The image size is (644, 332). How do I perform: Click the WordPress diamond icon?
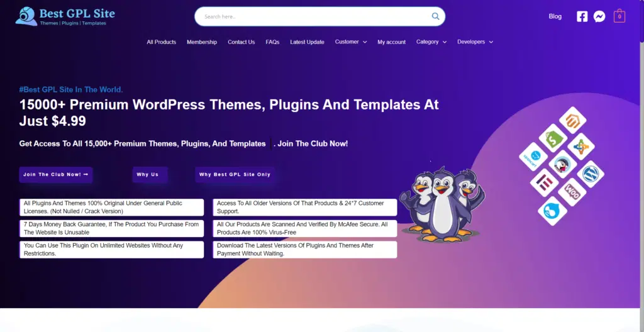(591, 174)
